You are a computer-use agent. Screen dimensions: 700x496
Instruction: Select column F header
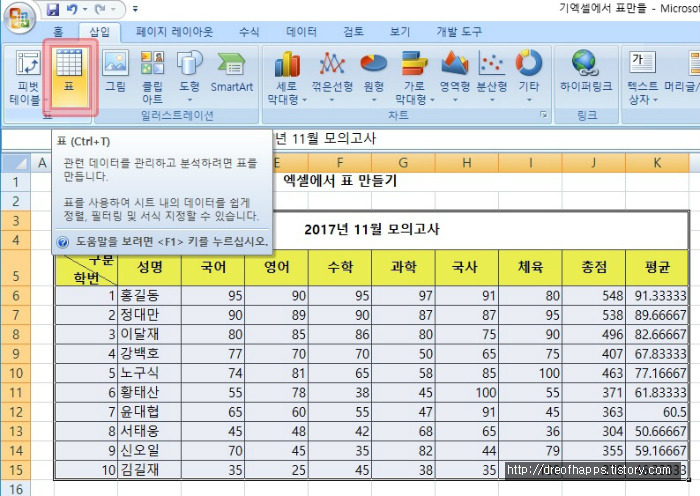(x=340, y=163)
